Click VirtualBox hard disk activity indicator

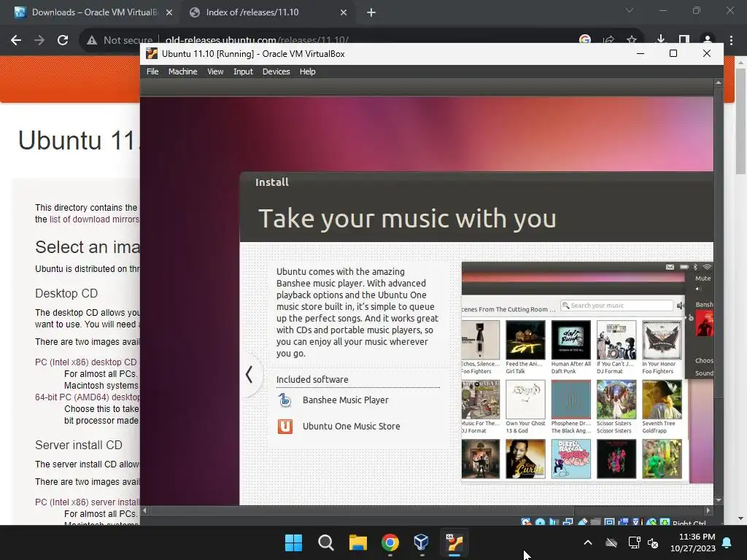(x=526, y=522)
